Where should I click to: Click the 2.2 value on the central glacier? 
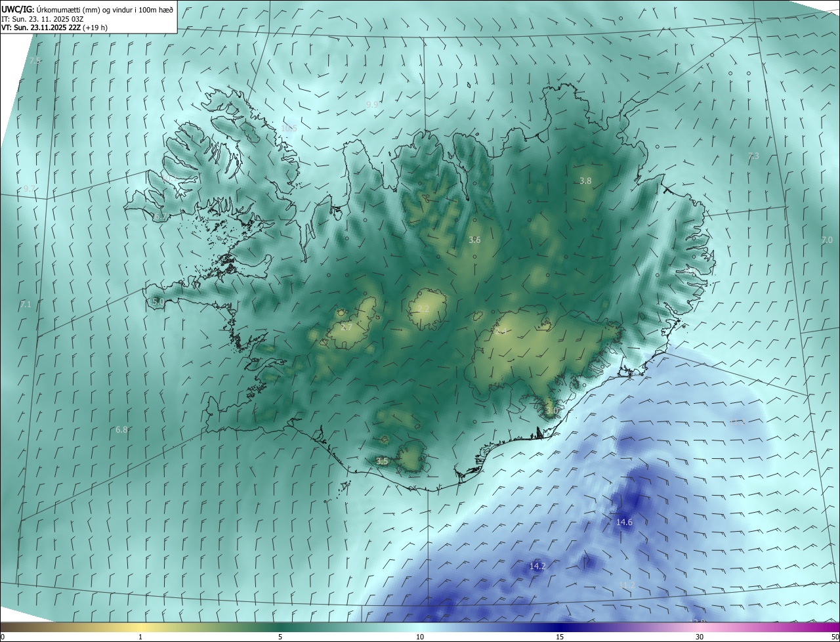[423, 309]
